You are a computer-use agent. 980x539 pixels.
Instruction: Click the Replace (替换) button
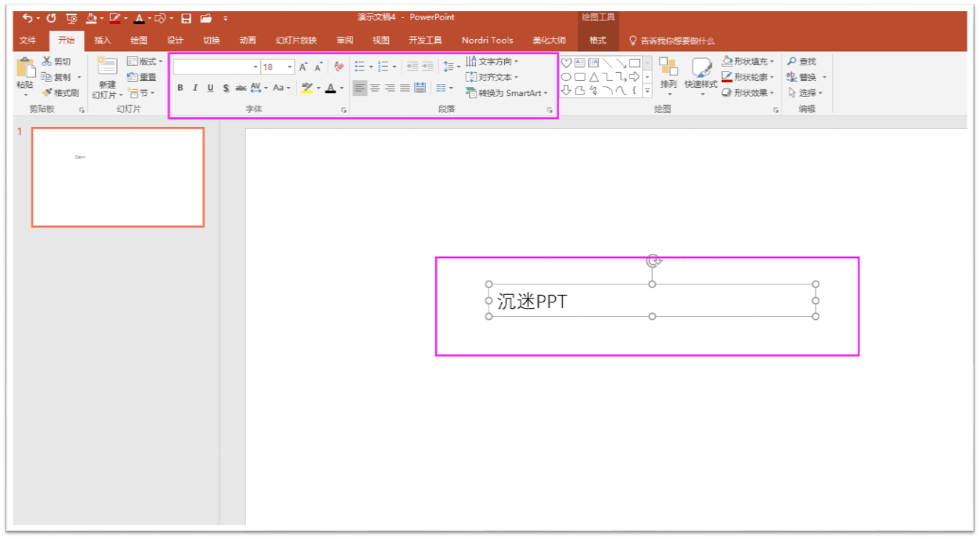[806, 77]
